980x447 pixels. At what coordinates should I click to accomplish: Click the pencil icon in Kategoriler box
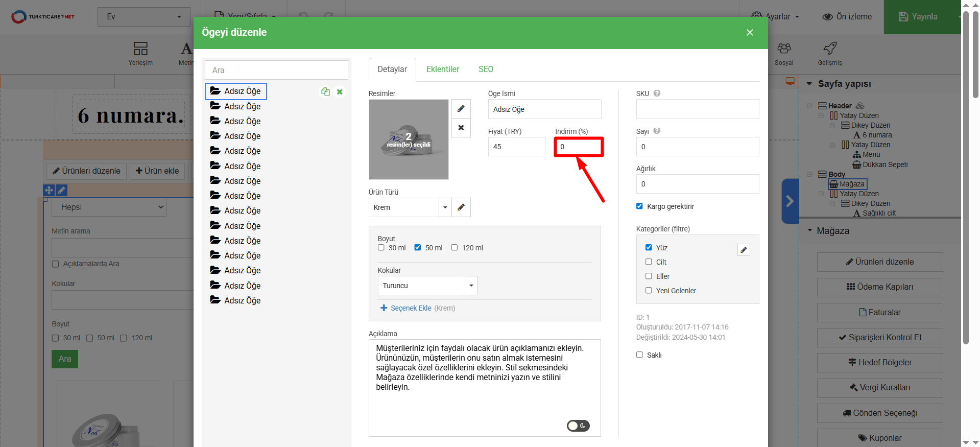click(744, 250)
